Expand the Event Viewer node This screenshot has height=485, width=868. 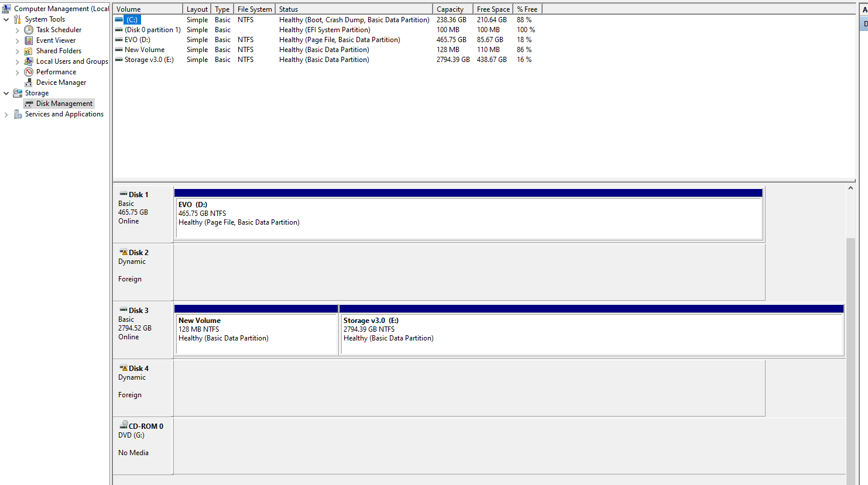click(x=17, y=40)
